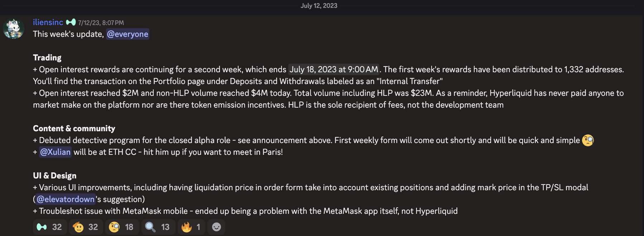Click the July 18, 2023 at 9:00 AM timestamp
644x236 pixels.
(334, 69)
